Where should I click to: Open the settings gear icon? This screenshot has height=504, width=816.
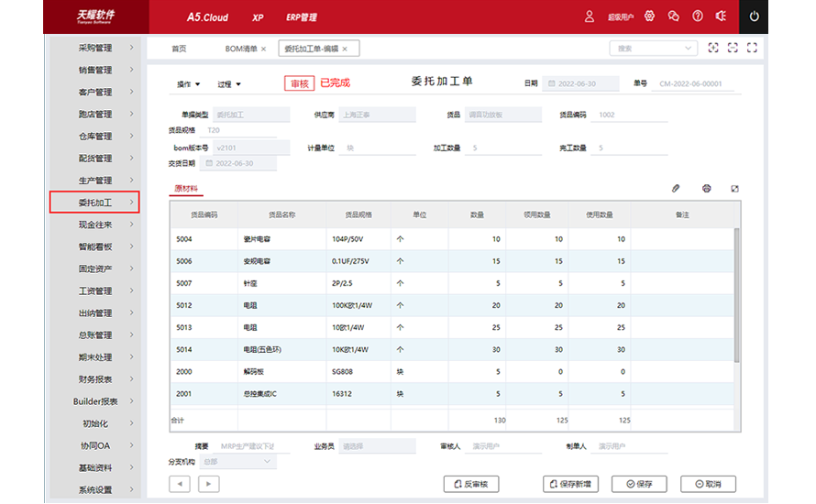[x=649, y=16]
